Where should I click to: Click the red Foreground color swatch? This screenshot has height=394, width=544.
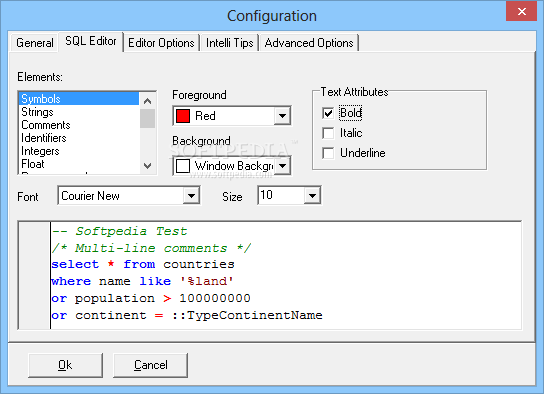(183, 116)
